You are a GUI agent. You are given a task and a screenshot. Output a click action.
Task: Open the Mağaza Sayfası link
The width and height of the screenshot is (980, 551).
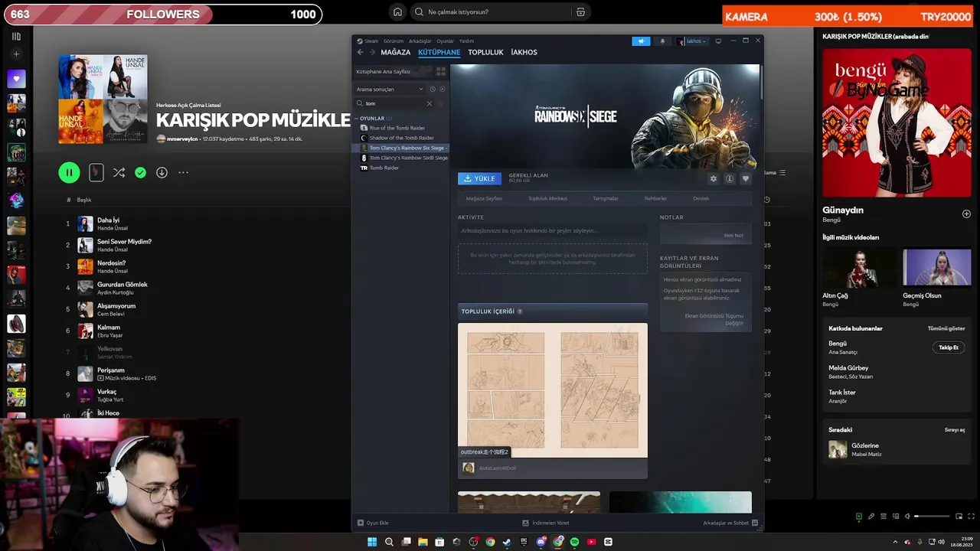(484, 198)
